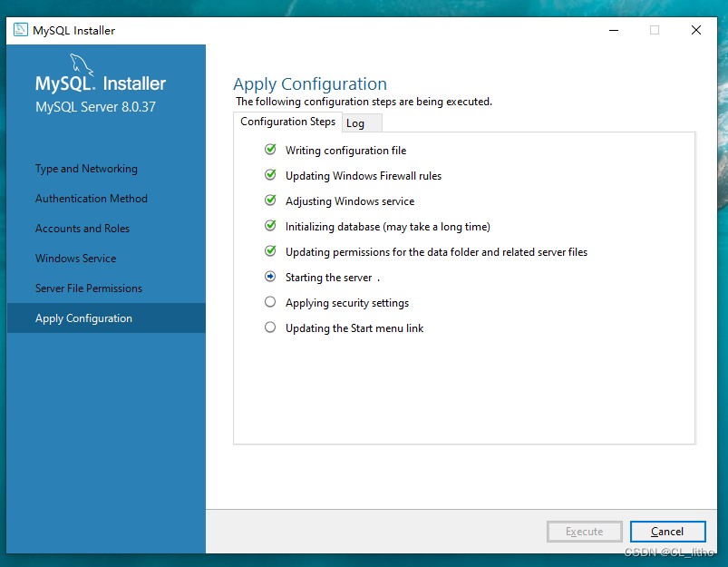
Task: Click 'Applying security settings' step text
Action: pos(347,303)
